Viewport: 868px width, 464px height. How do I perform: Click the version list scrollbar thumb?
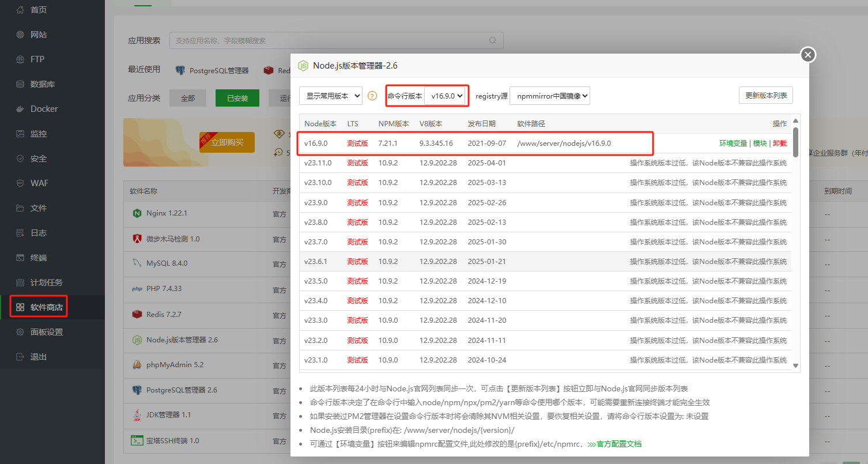pos(796,141)
